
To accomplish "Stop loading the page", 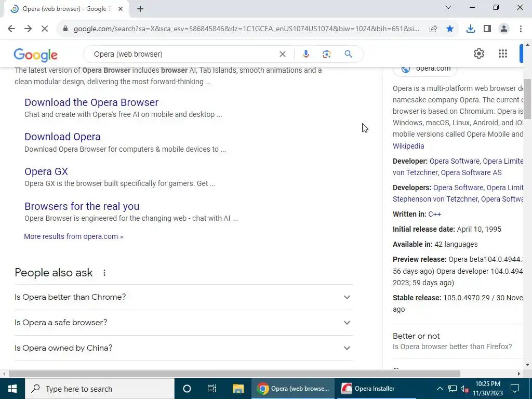I will [x=45, y=29].
